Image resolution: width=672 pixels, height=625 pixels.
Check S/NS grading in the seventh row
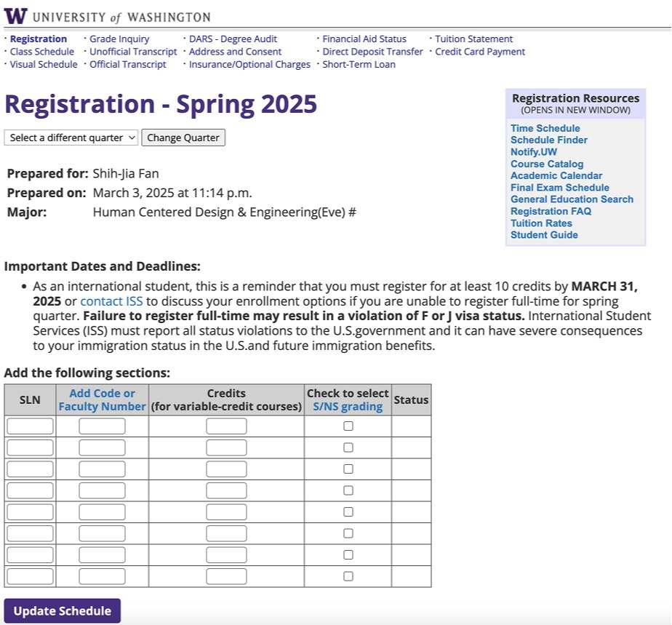(x=348, y=554)
